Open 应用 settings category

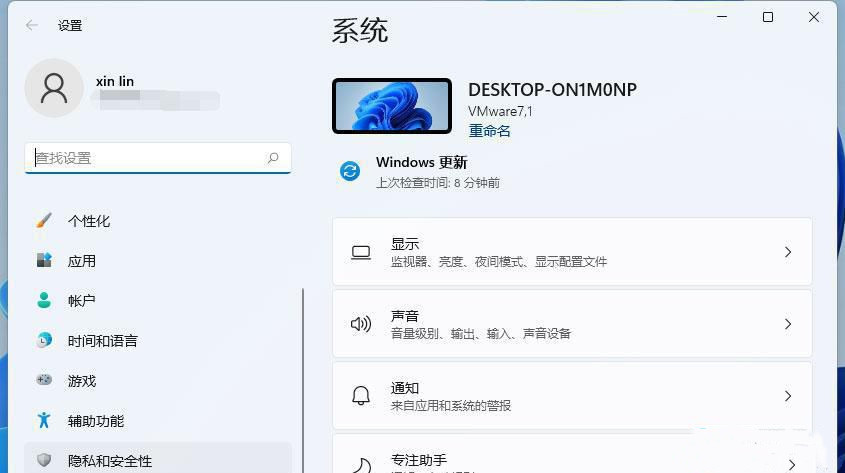click(x=158, y=261)
